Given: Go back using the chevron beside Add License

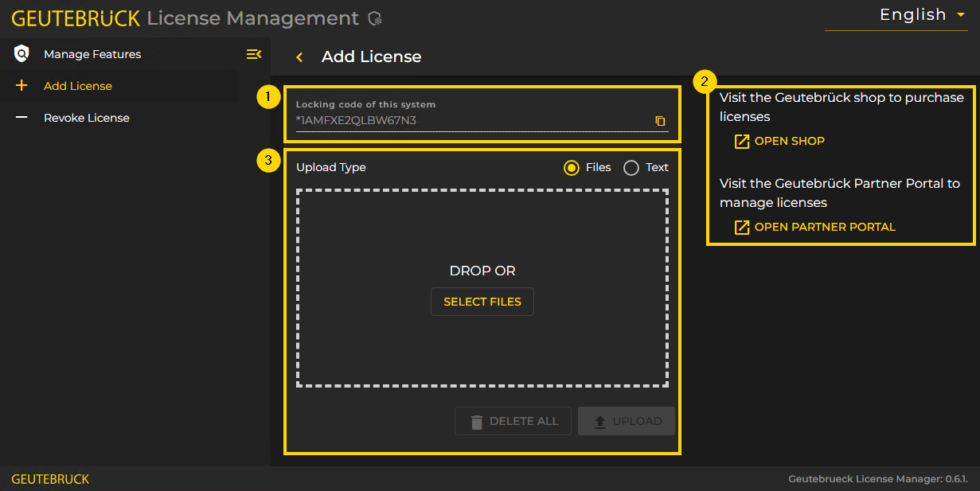Looking at the screenshot, I should click(299, 57).
